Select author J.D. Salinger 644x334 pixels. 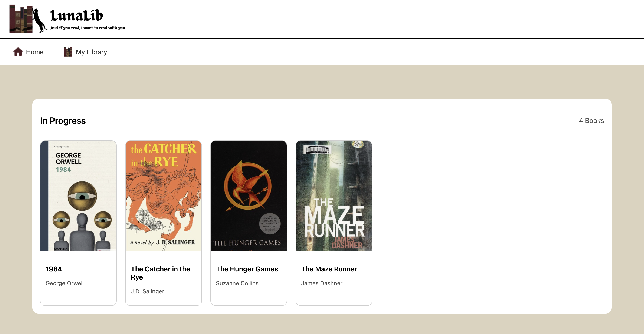click(148, 291)
